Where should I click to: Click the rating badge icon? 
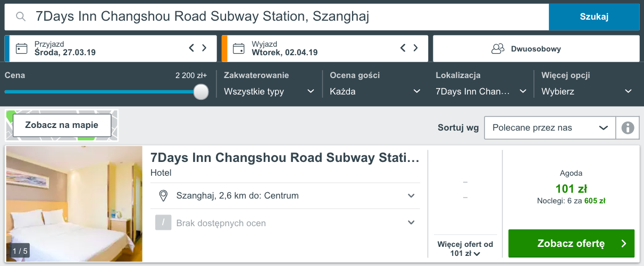[x=163, y=222]
